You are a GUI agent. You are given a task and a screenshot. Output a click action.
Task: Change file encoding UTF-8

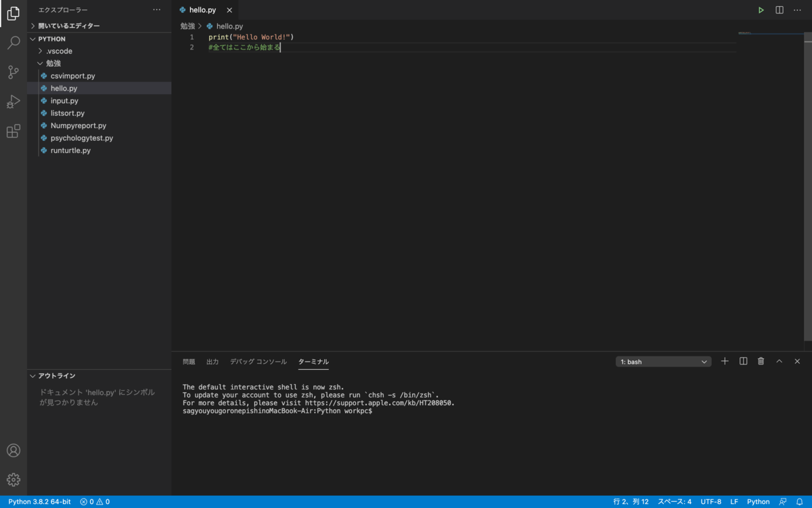(x=711, y=502)
